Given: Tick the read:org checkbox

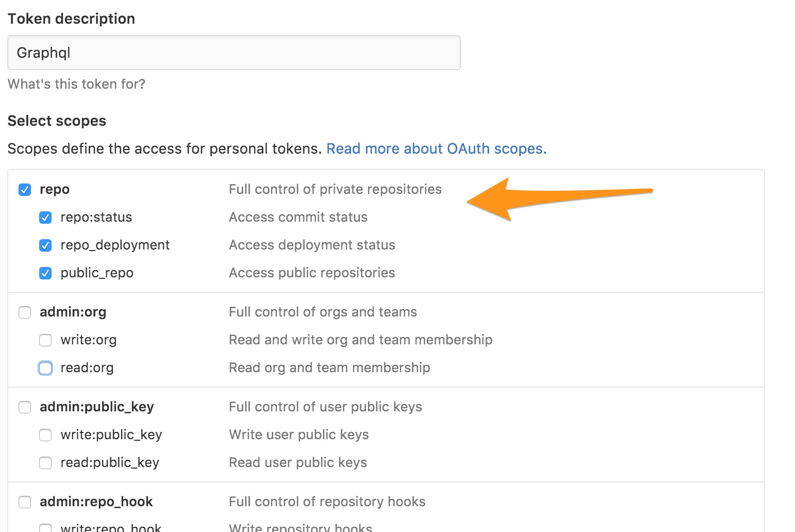Looking at the screenshot, I should pos(45,368).
